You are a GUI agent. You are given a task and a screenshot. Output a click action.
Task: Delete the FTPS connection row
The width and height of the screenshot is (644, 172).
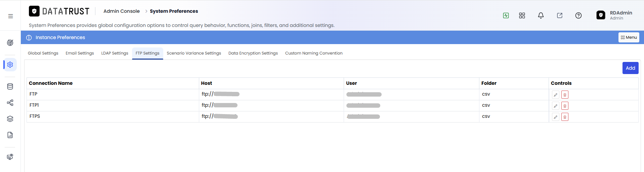(565, 117)
